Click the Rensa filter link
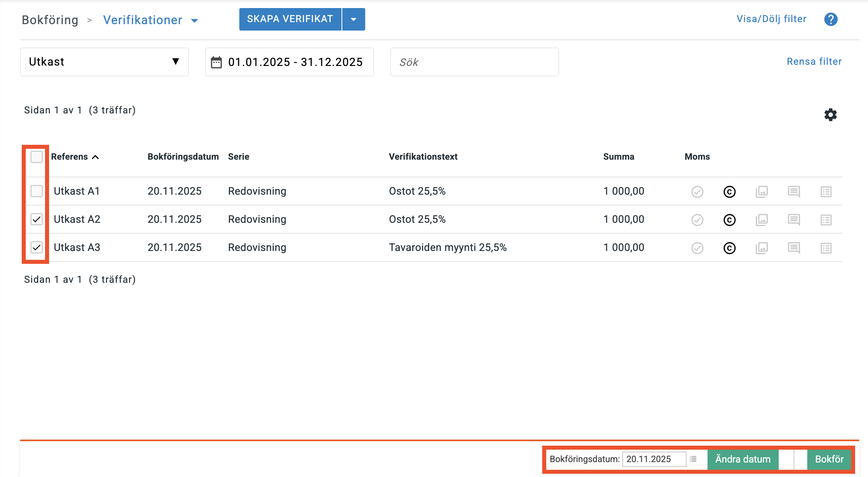Image resolution: width=868 pixels, height=477 pixels. click(x=814, y=62)
